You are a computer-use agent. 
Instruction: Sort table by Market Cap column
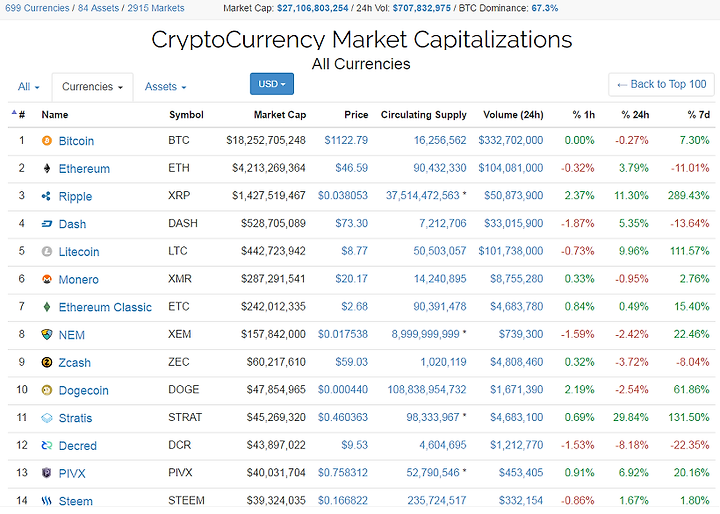point(280,114)
